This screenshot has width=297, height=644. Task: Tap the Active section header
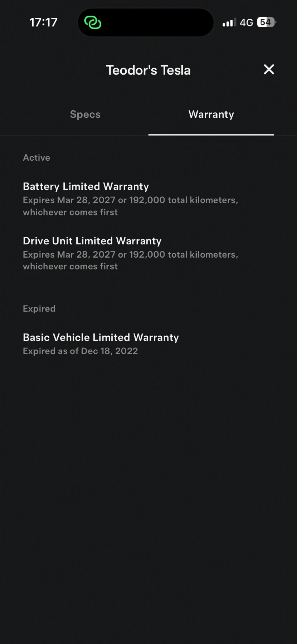(36, 157)
